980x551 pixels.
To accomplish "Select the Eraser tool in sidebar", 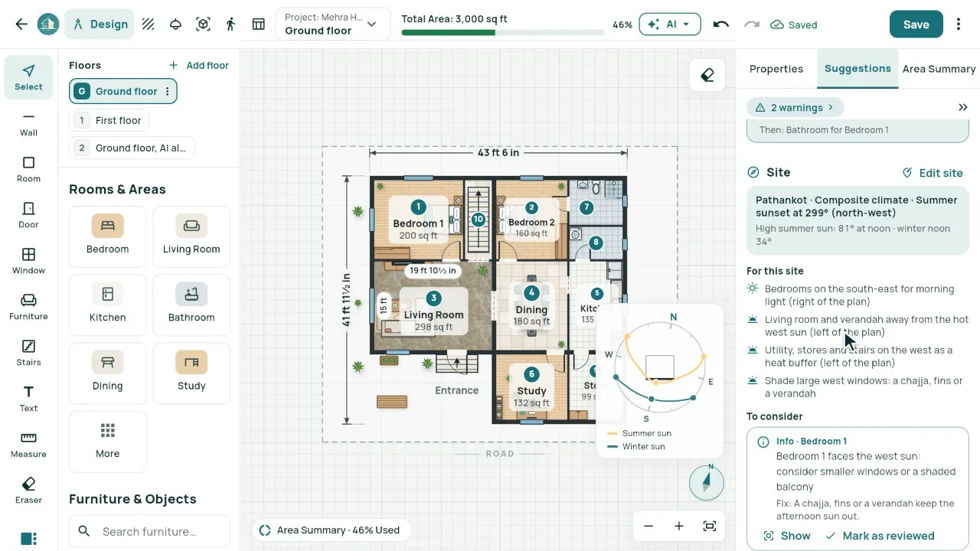I will click(x=28, y=491).
